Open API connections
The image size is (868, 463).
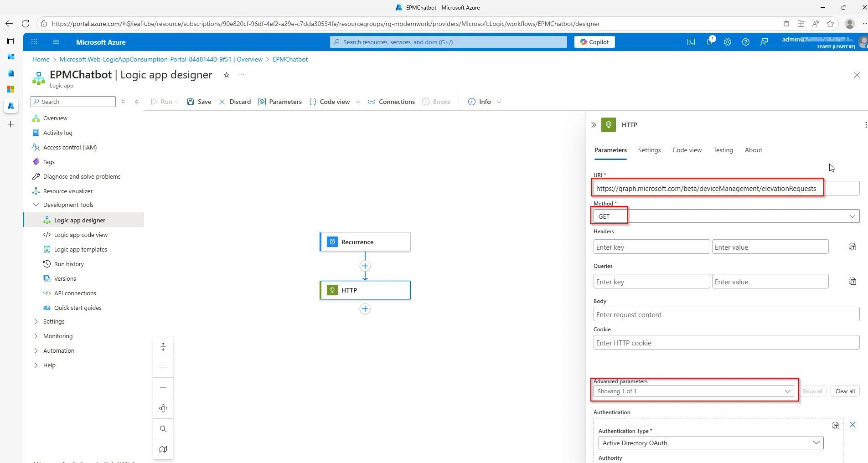[75, 293]
